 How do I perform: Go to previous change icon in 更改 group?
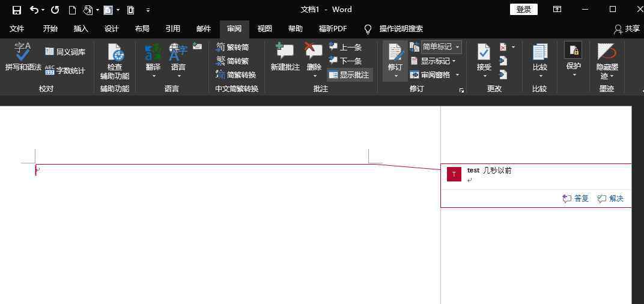pyautogui.click(x=503, y=61)
